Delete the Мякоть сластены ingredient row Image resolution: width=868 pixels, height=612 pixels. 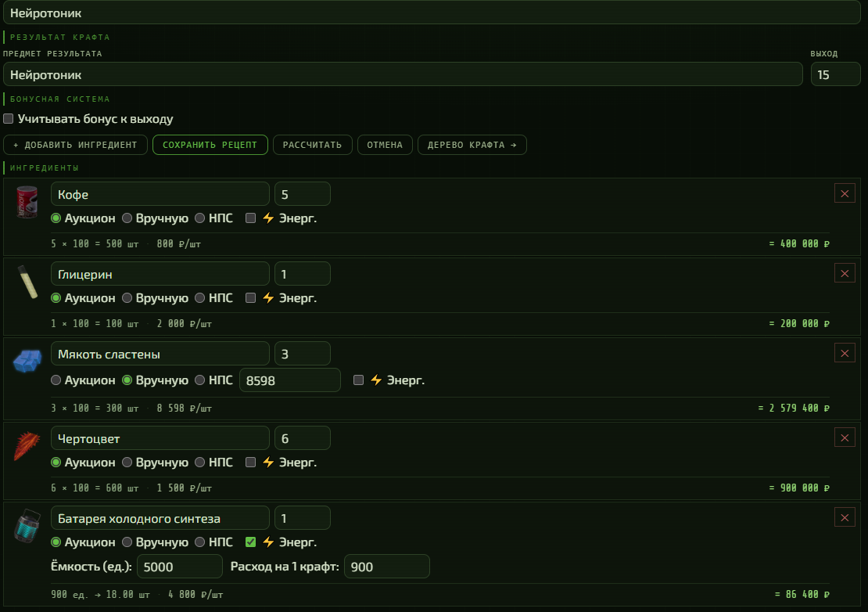click(x=845, y=354)
